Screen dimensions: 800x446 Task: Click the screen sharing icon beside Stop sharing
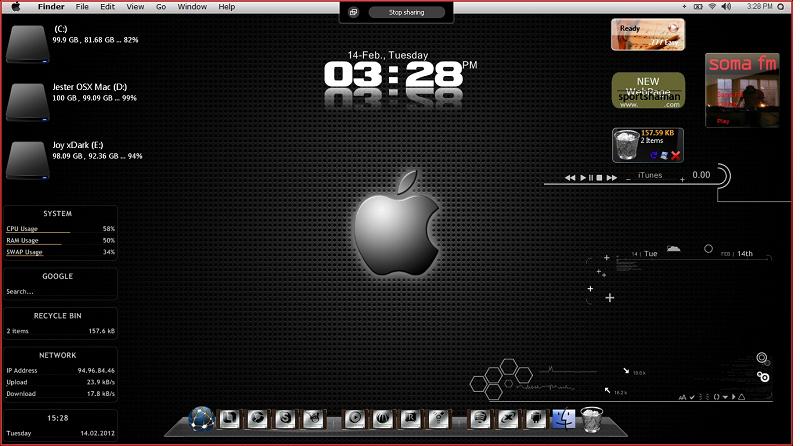(353, 12)
